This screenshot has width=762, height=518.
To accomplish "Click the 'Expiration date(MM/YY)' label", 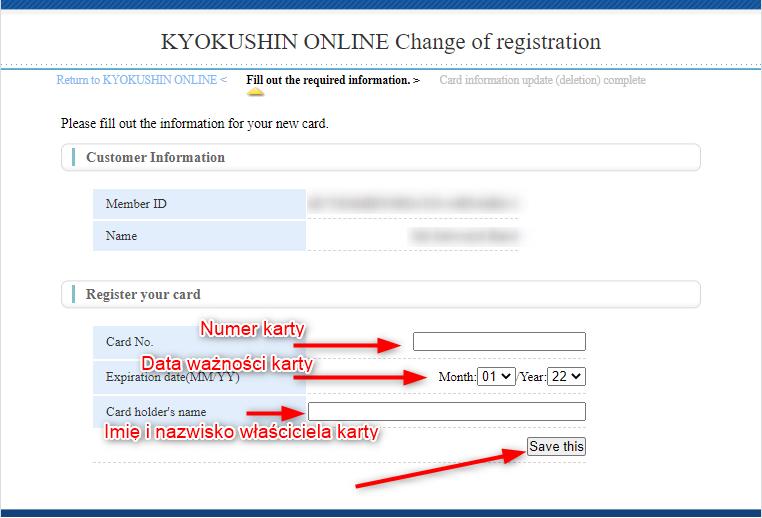I will (x=173, y=377).
